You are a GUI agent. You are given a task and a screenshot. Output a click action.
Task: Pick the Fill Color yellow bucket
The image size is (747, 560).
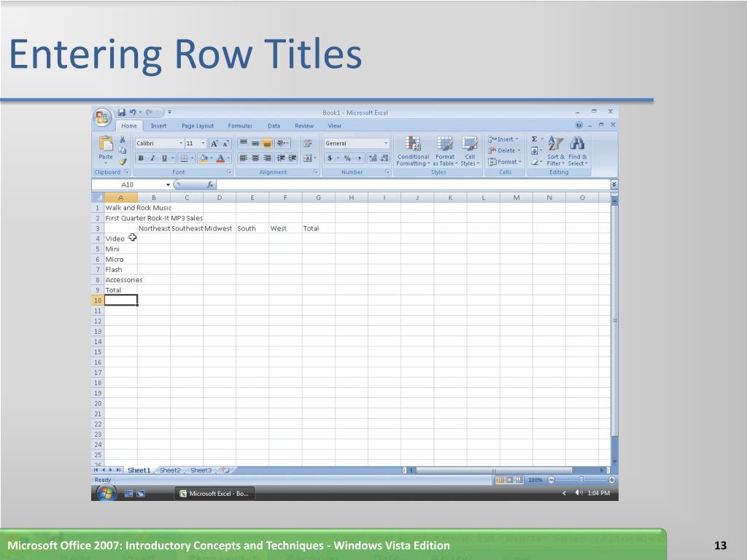coord(203,158)
